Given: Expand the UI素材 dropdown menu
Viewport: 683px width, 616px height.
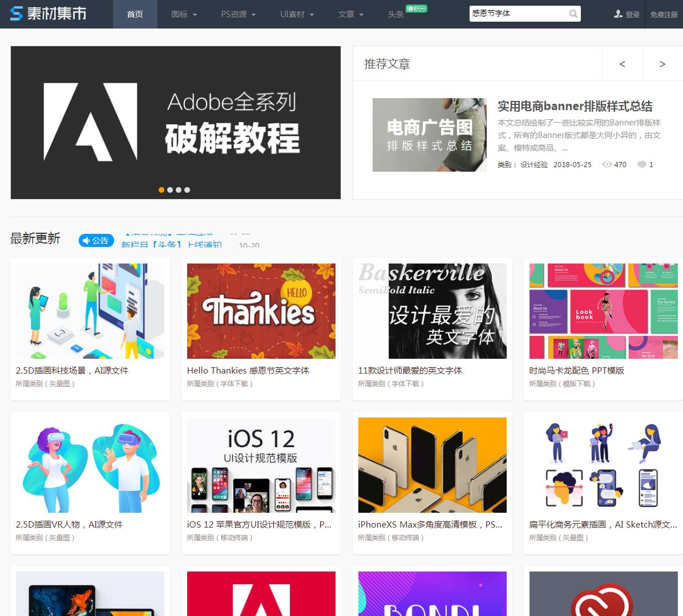Looking at the screenshot, I should [297, 14].
